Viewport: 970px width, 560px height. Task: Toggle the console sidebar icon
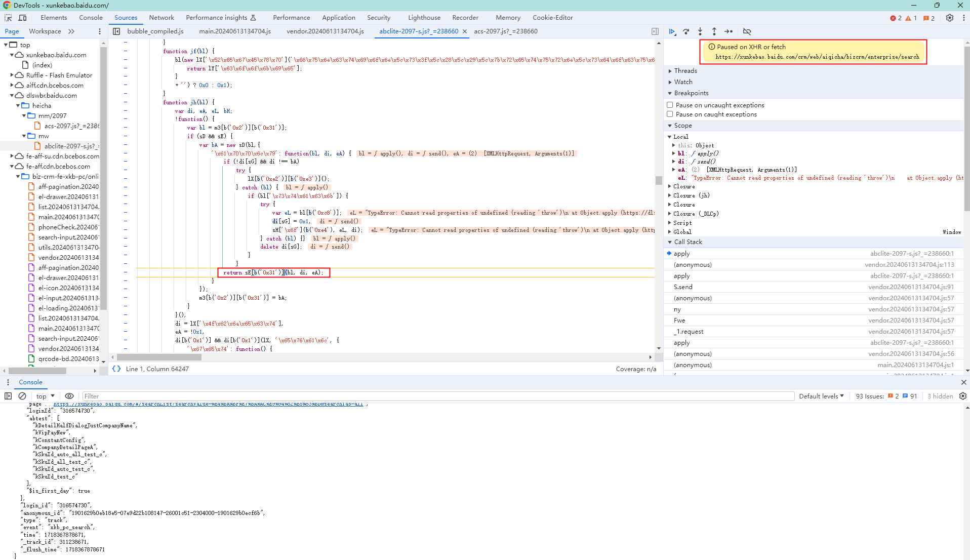coord(8,396)
